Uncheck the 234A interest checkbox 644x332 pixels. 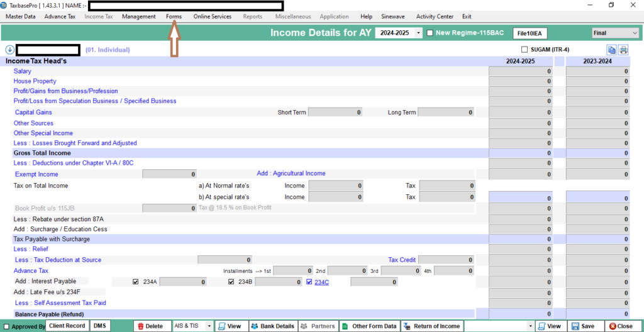[x=135, y=282]
